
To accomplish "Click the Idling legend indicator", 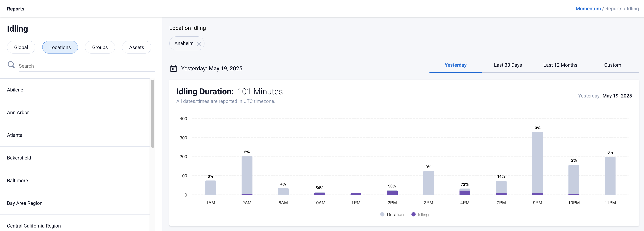I will pos(414,214).
